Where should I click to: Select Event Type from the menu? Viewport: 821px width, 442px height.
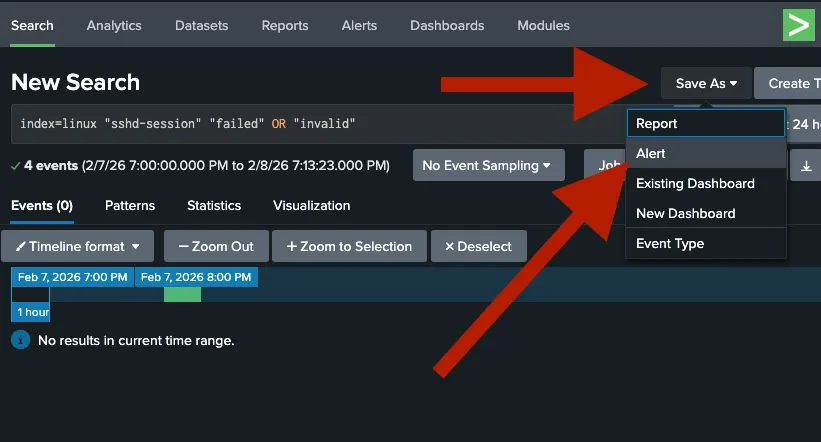click(x=705, y=244)
